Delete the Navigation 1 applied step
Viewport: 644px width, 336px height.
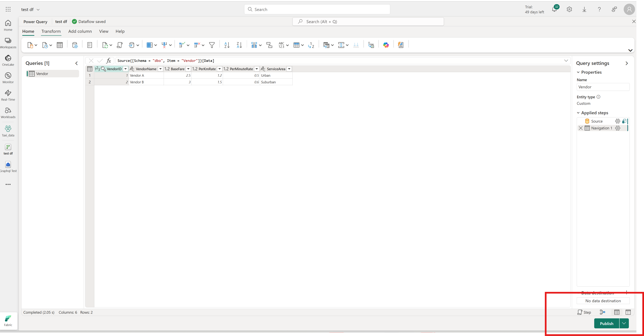click(x=581, y=128)
